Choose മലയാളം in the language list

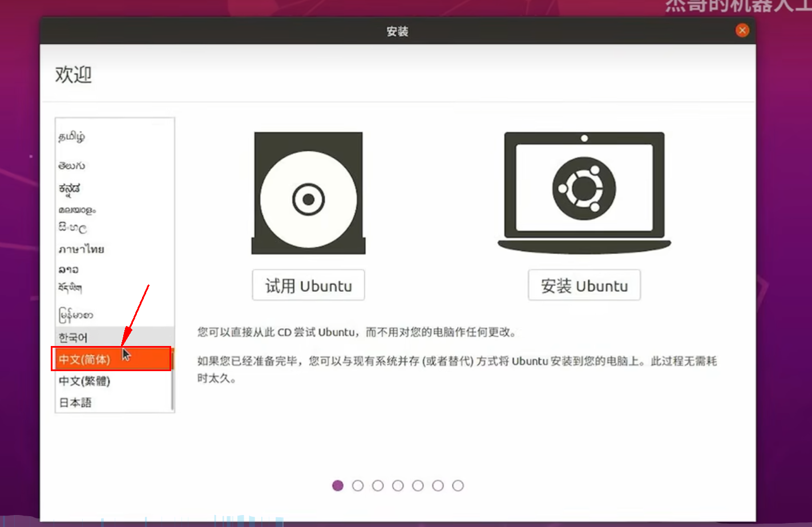point(77,210)
